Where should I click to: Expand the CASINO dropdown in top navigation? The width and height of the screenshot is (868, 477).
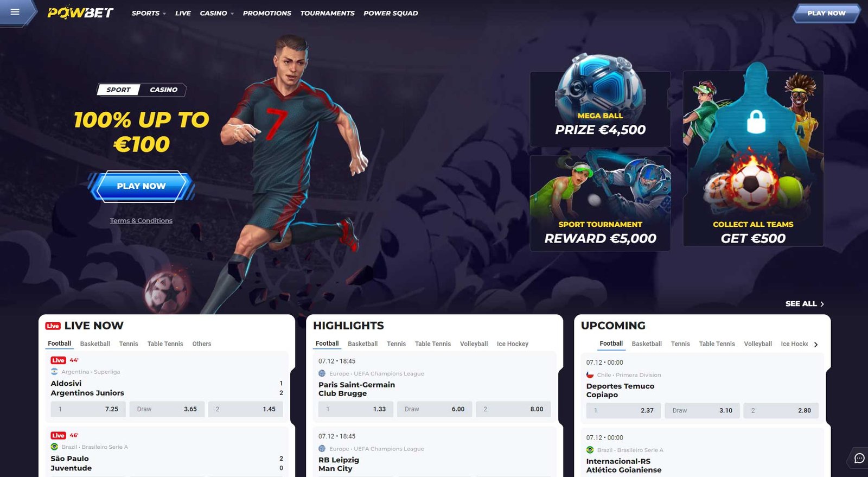coord(216,13)
